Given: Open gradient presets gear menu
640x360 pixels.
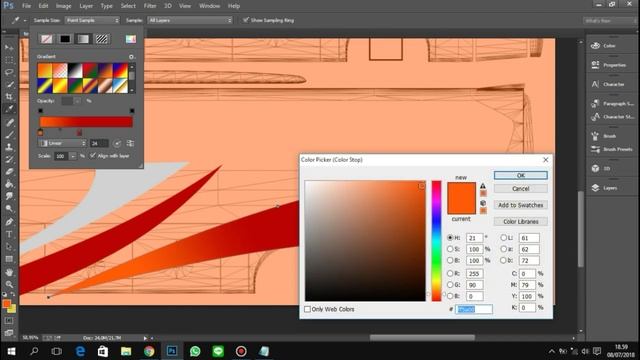Looking at the screenshot, I should click(x=131, y=57).
